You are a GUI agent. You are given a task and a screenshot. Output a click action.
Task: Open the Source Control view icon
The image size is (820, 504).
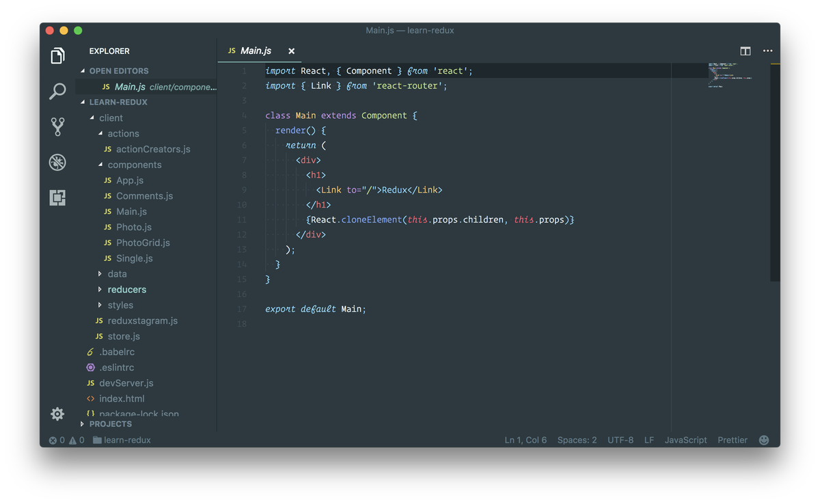pos(57,126)
